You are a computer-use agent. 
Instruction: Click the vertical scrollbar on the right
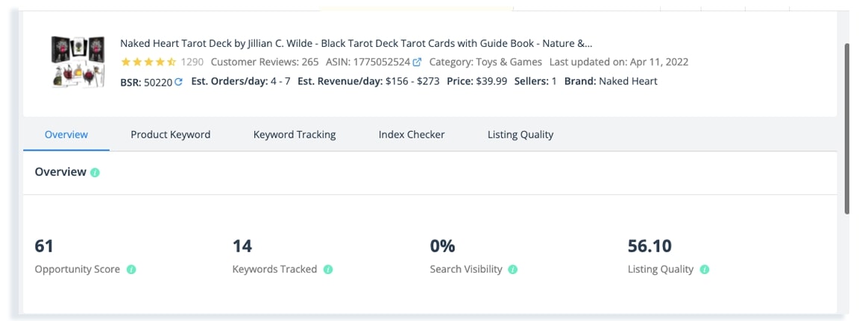click(847, 128)
